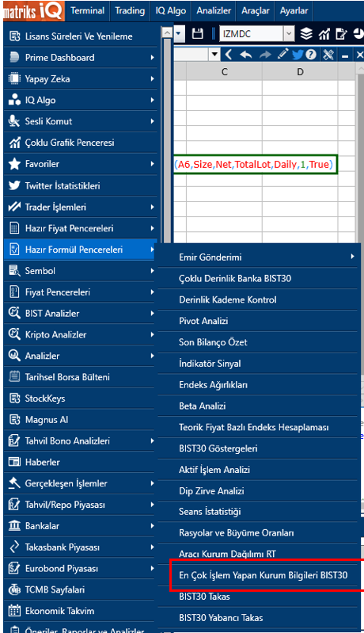Click the Twitter İstatistikleri bird icon
This screenshot has width=364, height=633.
pos(14,185)
